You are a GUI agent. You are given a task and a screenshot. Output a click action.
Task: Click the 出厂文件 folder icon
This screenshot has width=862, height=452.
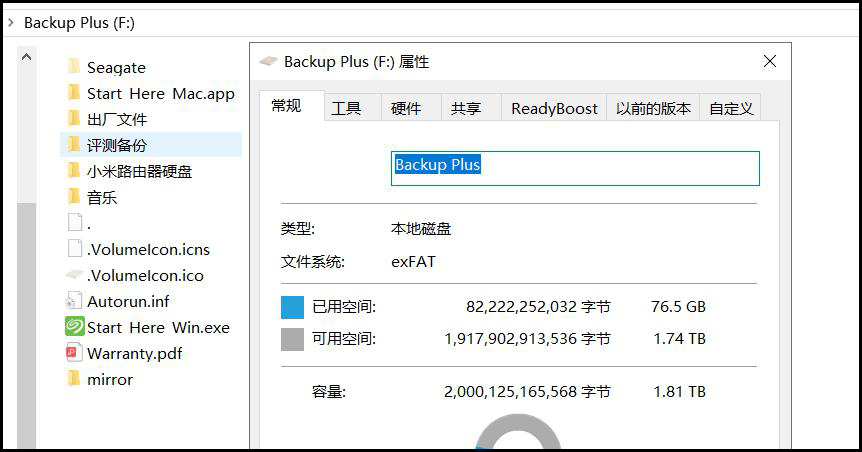click(74, 119)
